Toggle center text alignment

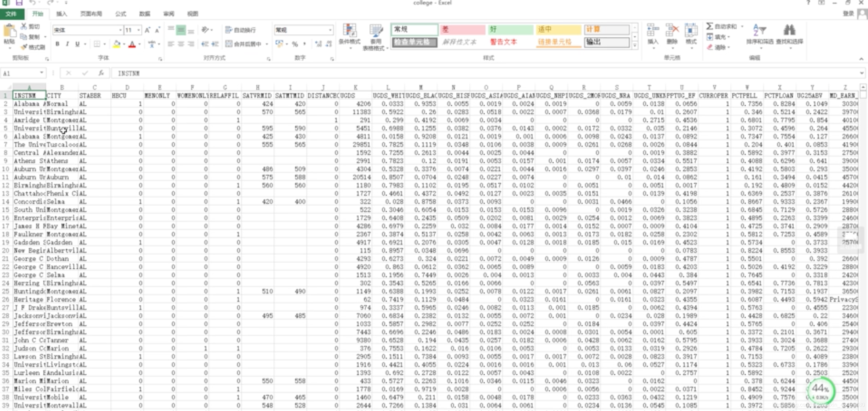pos(181,44)
